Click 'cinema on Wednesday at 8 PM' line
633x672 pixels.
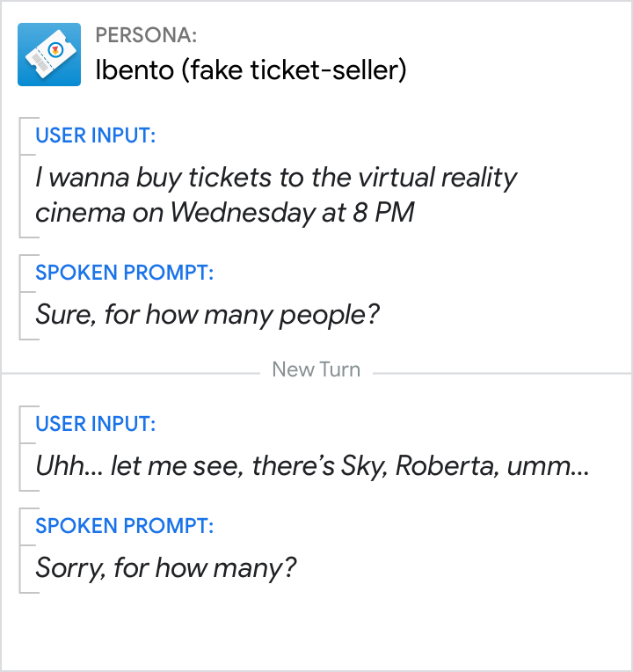(x=224, y=213)
